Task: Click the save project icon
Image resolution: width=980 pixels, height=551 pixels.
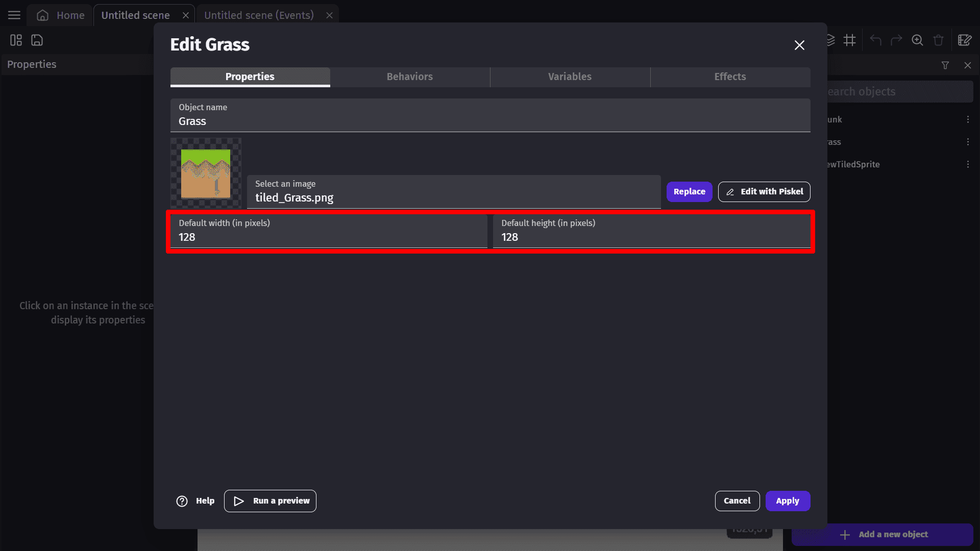Action: coord(37,40)
